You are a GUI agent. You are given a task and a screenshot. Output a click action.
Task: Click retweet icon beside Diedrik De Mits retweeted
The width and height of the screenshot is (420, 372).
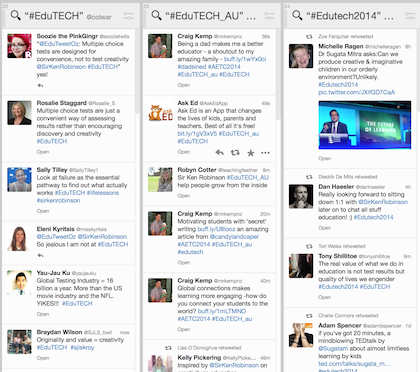[309, 177]
